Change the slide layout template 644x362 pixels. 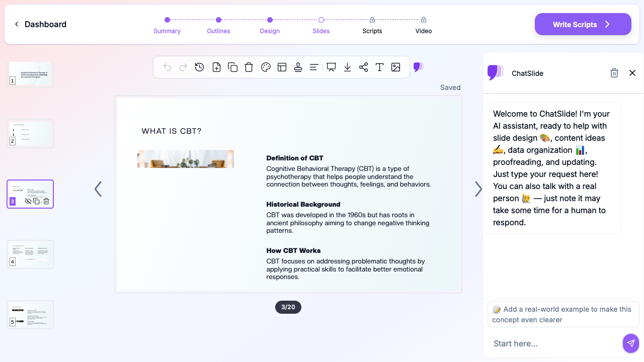[x=282, y=67]
